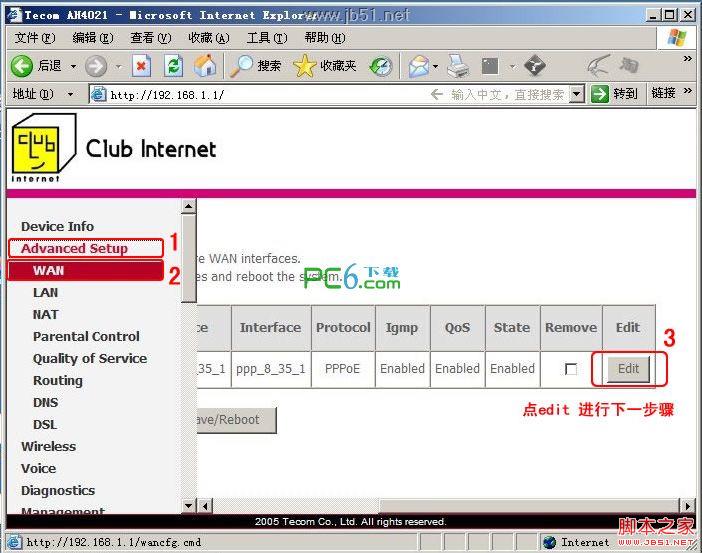Open the 文件(F) menu
702x553 pixels.
click(x=35, y=38)
